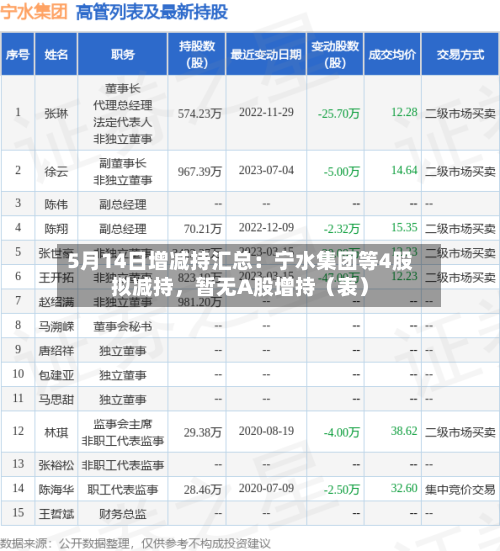The height and width of the screenshot is (551, 500).
Task: Select the 最近变动日期 column header
Action: pyautogui.click(x=266, y=54)
